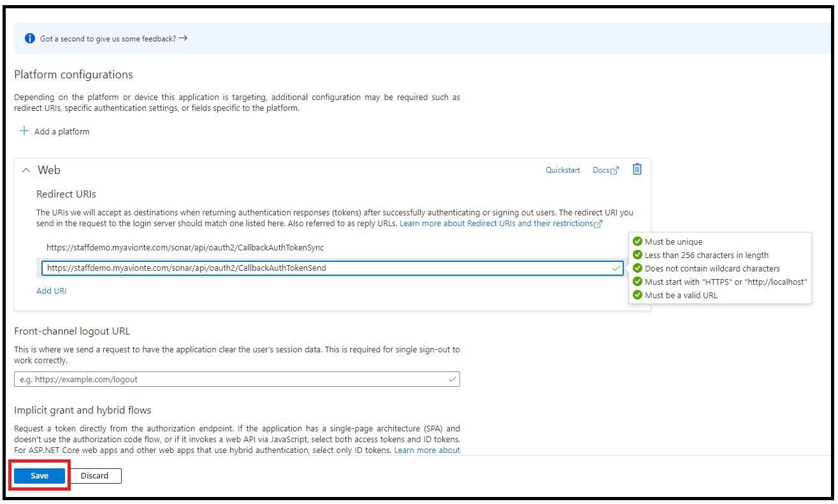This screenshot has height=504, width=838.
Task: Click the Learn more about link below hybrid flows
Action: 427,450
